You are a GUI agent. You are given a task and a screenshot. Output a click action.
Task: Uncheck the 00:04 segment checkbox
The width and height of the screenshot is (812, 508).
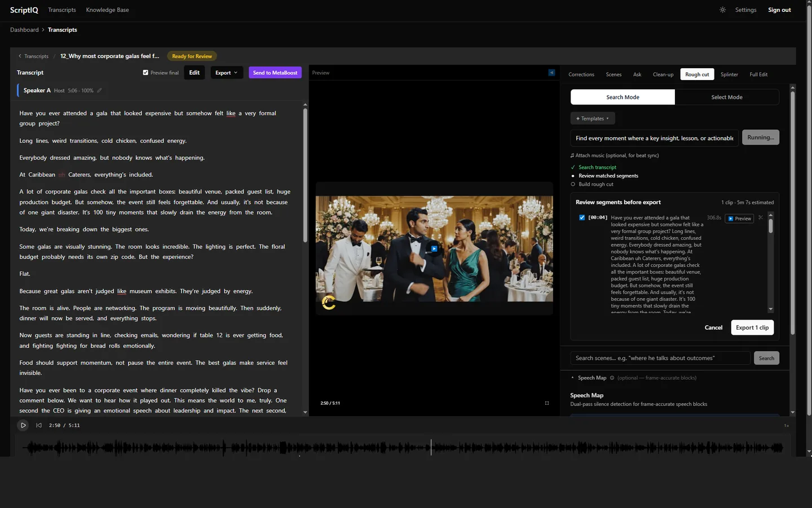tap(582, 217)
